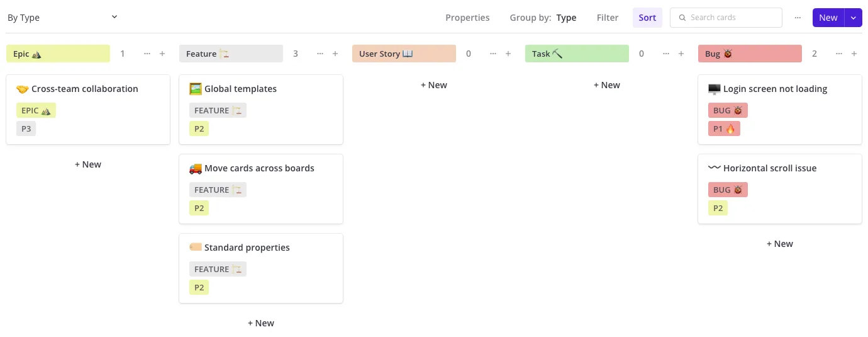Focus the Search cards field
The height and width of the screenshot is (337, 868).
tap(726, 18)
